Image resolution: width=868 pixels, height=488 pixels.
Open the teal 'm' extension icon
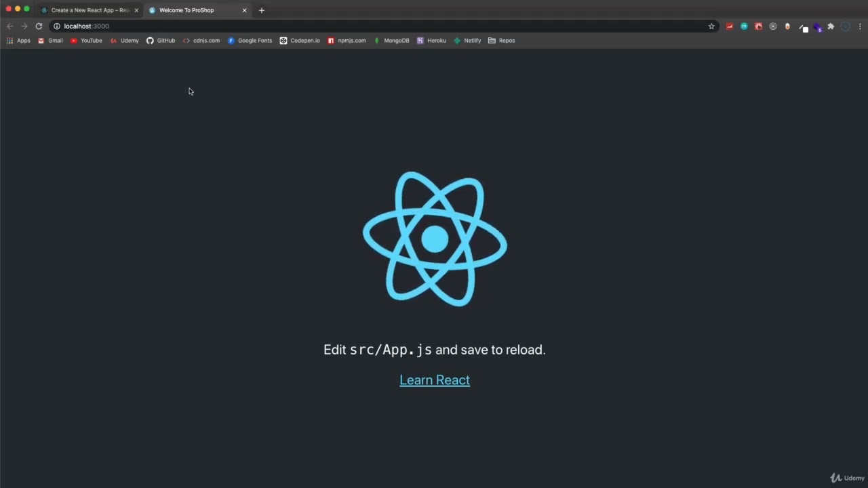point(744,26)
